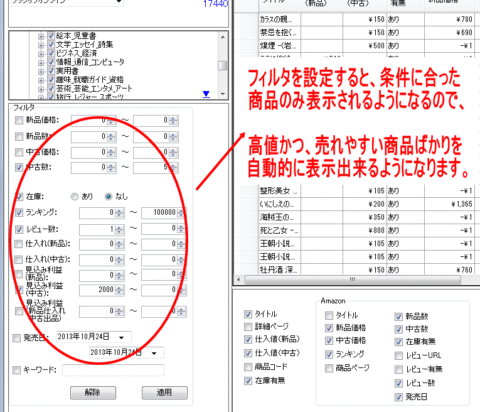The width and height of the screenshot is (480, 412).
Task: Open the first 発売日 date dropdown
Action: coord(122,337)
